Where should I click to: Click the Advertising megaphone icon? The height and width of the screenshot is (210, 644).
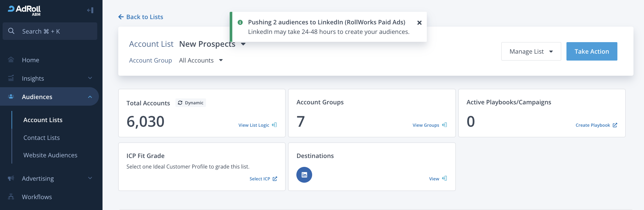(x=11, y=178)
